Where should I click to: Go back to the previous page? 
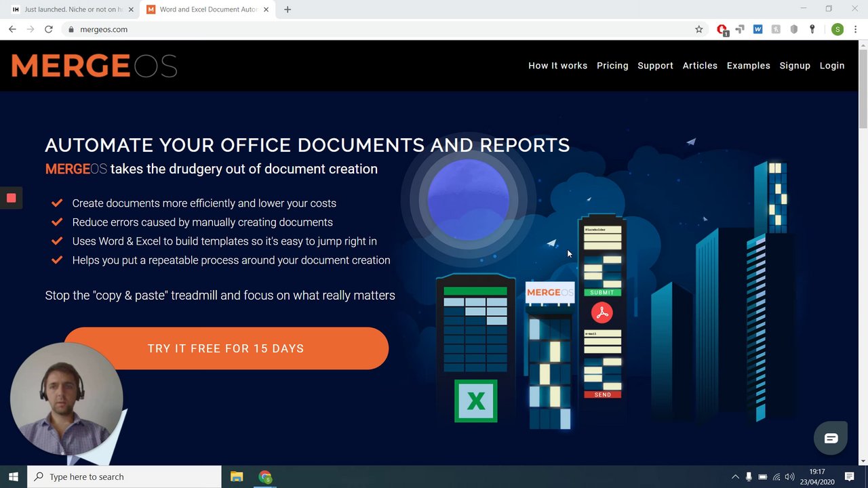click(12, 29)
